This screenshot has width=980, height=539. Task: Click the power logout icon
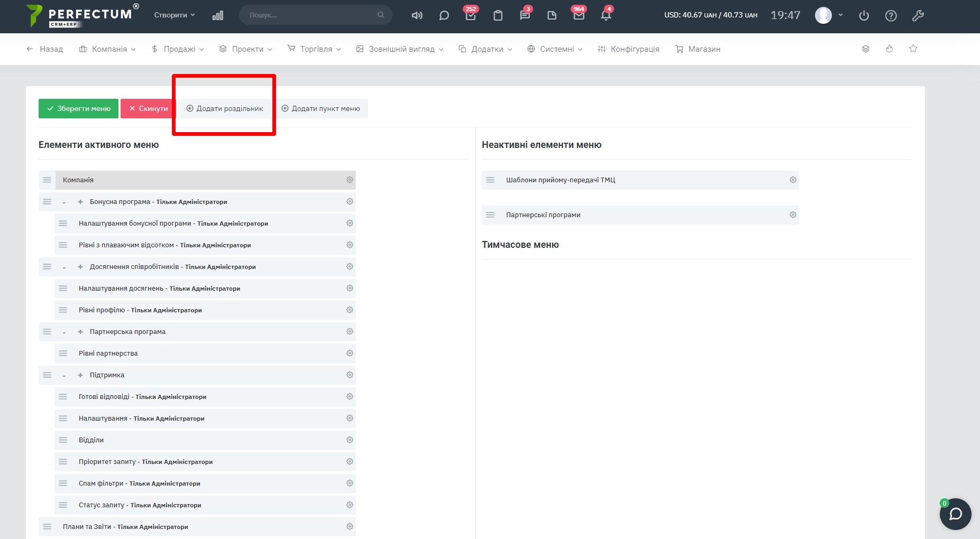click(864, 15)
